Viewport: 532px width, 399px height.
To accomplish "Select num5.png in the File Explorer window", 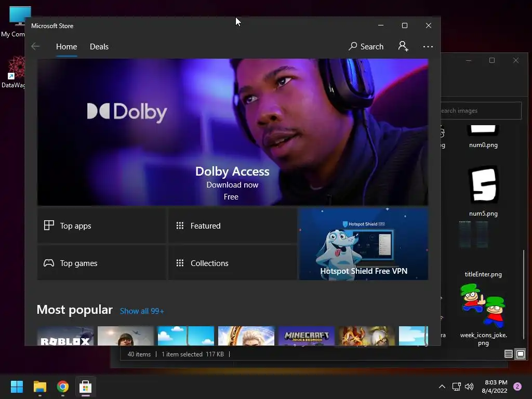I will [483, 191].
